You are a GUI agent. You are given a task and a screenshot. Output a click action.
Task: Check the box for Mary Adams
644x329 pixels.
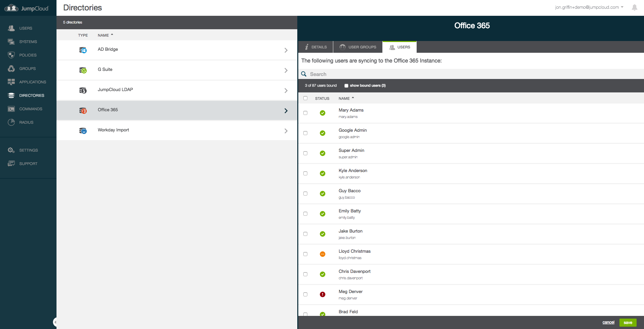pyautogui.click(x=305, y=113)
